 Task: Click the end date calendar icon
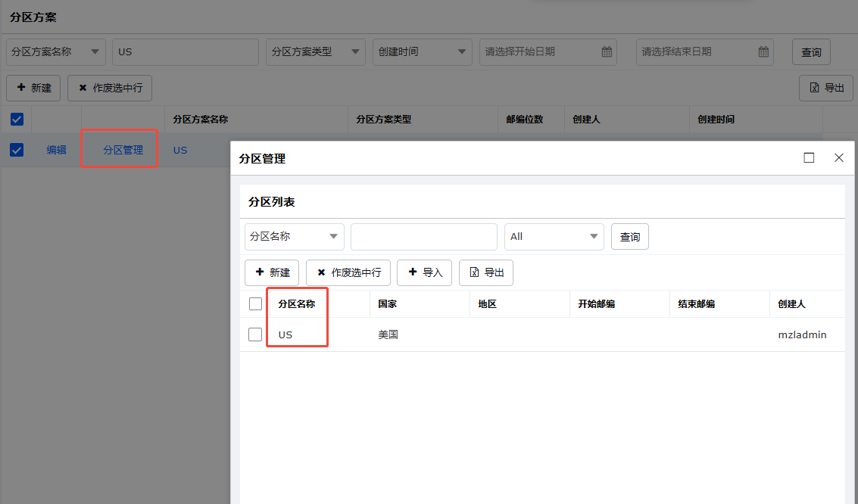coord(763,52)
